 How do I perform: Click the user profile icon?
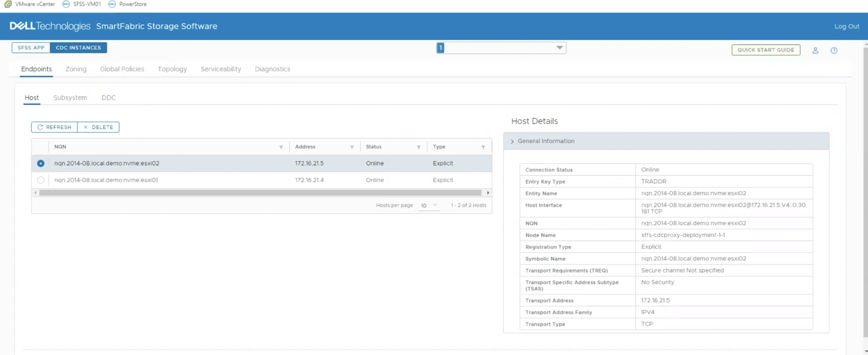click(x=815, y=51)
